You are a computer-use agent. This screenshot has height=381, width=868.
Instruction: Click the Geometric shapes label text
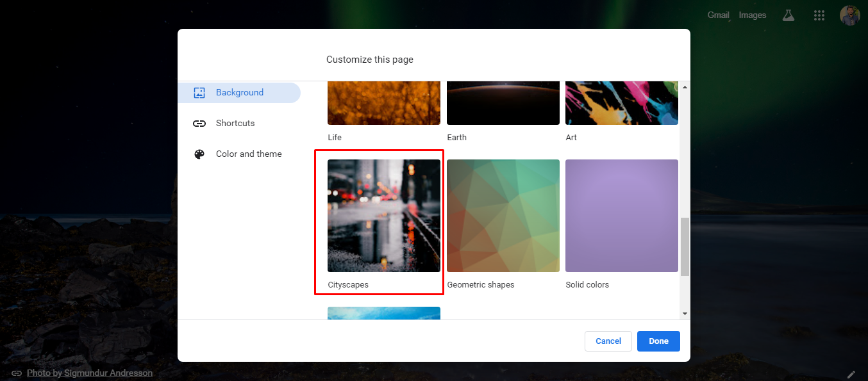pyautogui.click(x=481, y=285)
